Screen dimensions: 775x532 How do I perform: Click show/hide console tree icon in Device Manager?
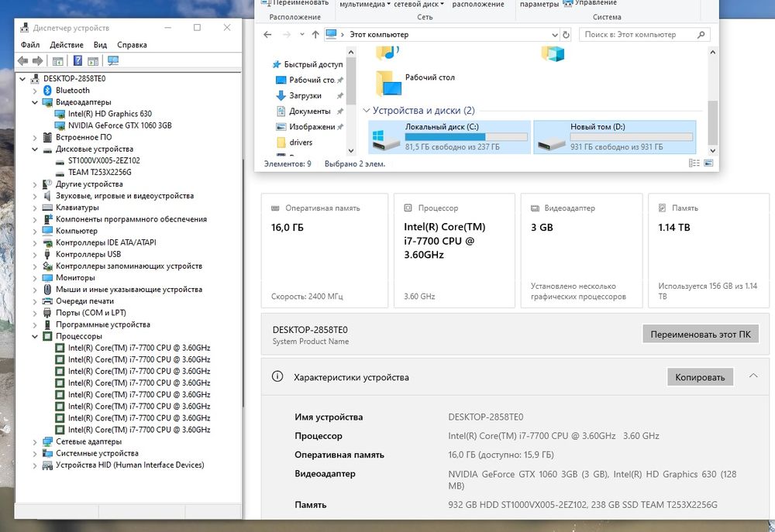click(x=58, y=60)
